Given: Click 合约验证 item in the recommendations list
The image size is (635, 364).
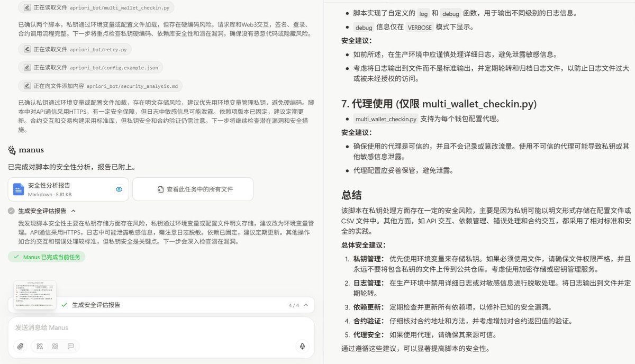Looking at the screenshot, I should tap(369, 321).
